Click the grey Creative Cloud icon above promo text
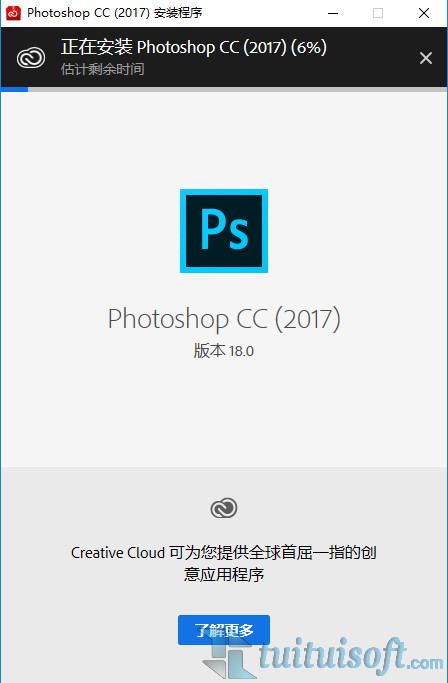 (x=224, y=508)
